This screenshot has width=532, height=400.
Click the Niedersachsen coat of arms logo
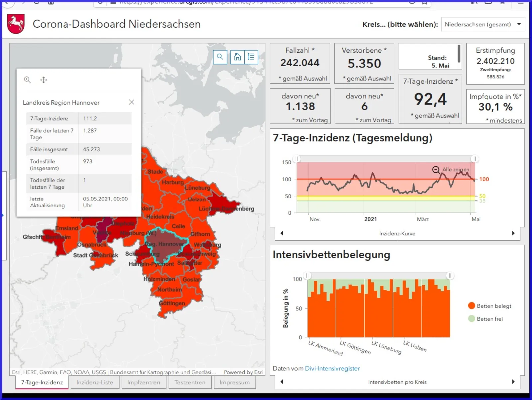point(16,24)
